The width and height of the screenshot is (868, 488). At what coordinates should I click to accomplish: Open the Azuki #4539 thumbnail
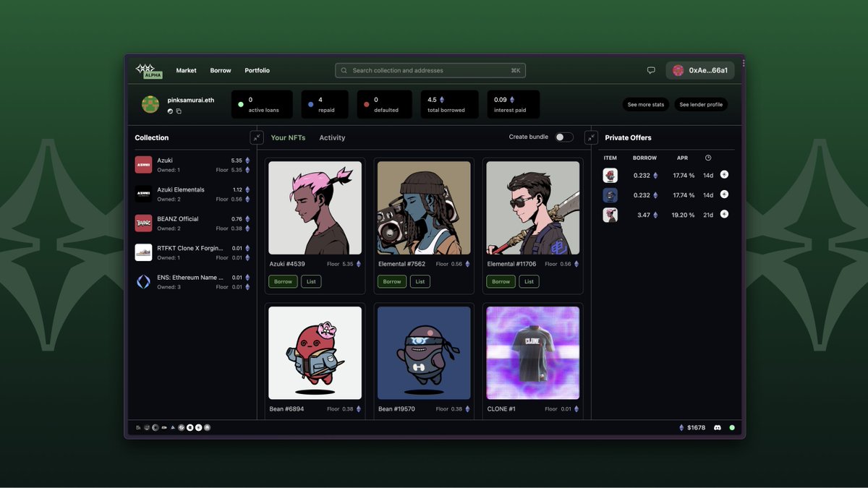[315, 207]
